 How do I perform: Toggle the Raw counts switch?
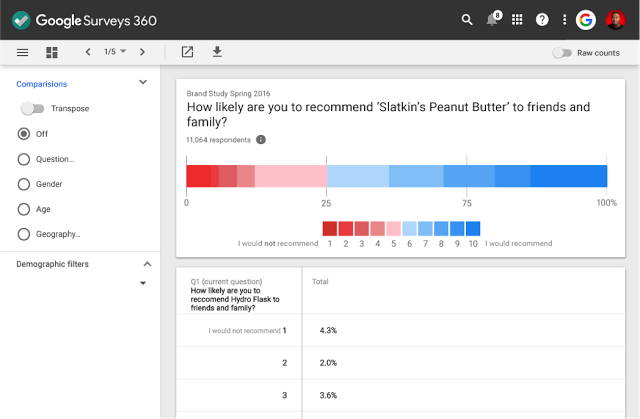click(x=562, y=53)
